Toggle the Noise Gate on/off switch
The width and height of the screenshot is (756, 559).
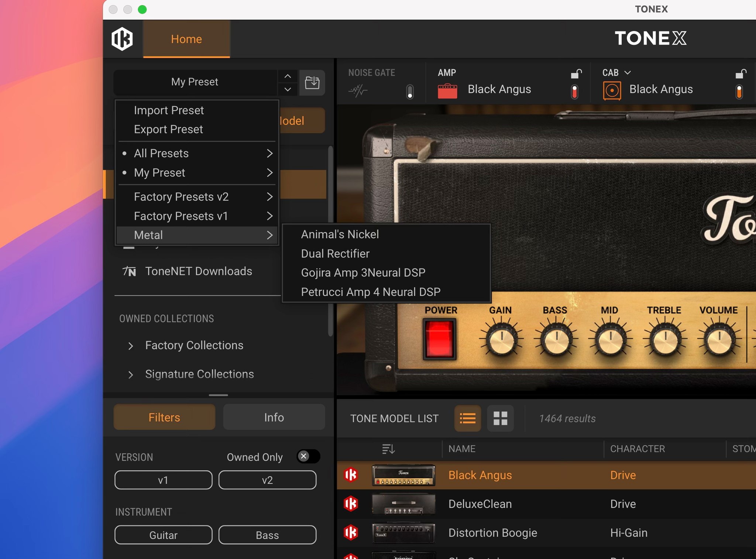point(410,92)
